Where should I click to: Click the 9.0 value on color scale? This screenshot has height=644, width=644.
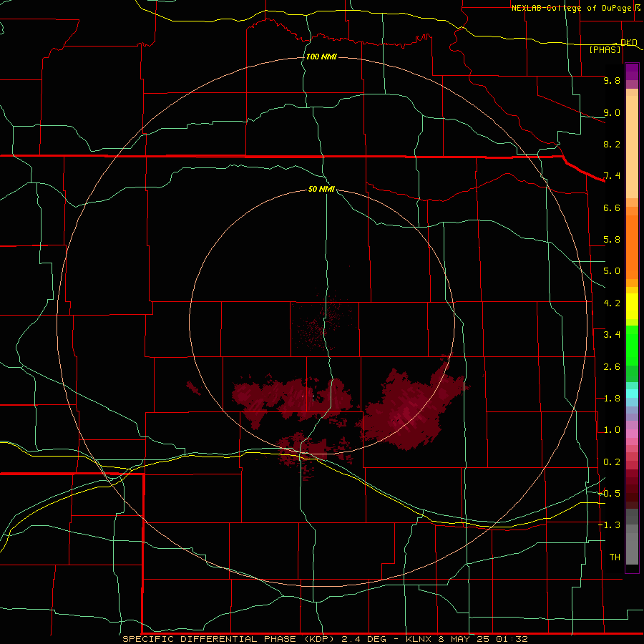[612, 112]
